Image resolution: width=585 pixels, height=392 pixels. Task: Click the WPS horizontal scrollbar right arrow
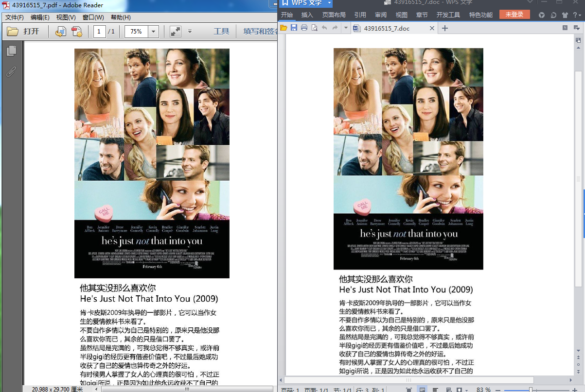tap(570, 380)
